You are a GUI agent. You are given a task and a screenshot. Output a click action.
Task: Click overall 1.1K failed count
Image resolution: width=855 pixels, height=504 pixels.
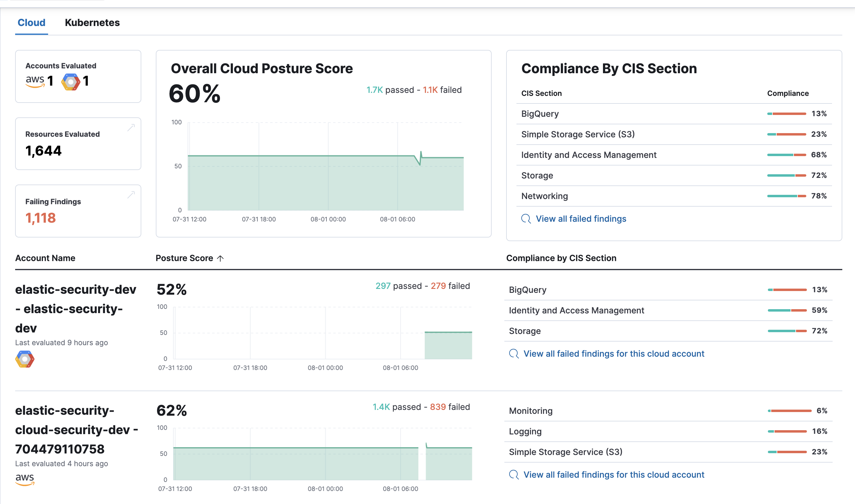pos(430,90)
